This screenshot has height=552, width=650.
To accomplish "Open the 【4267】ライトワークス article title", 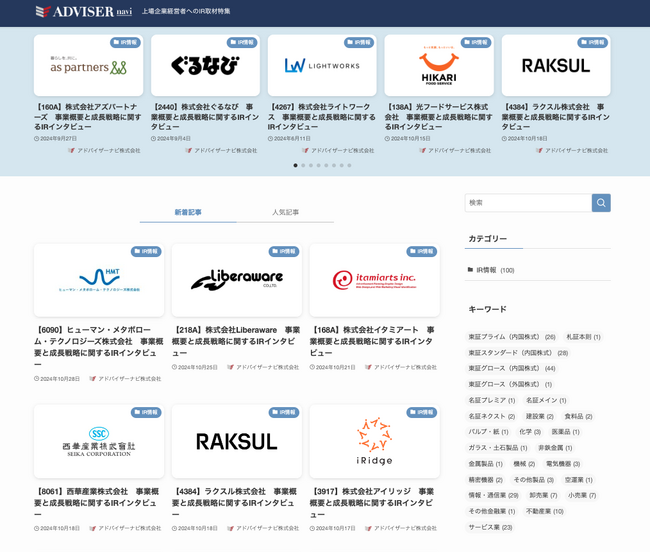I will pos(322,117).
